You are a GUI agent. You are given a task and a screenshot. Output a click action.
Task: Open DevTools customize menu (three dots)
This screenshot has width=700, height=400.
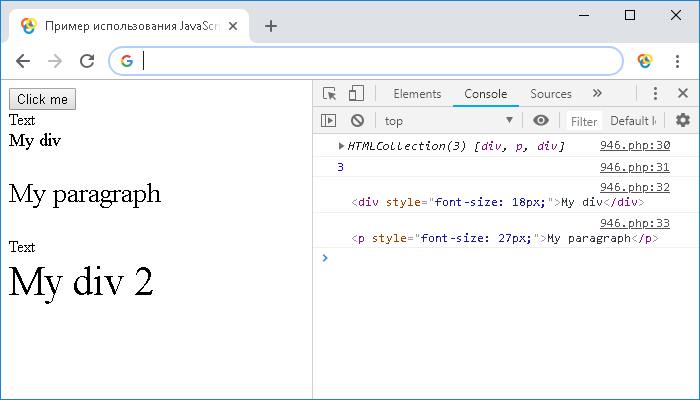click(655, 94)
